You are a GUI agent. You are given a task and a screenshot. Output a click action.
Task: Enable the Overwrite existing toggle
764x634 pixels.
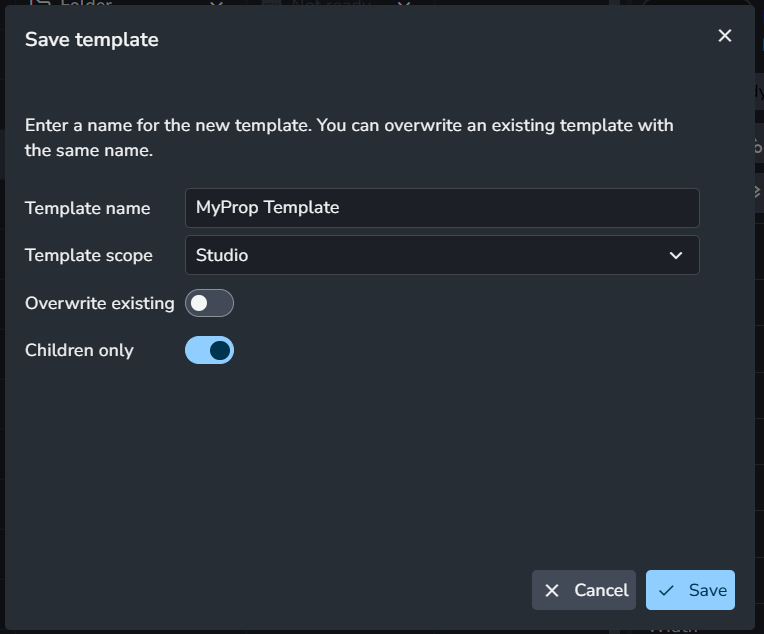[x=210, y=303]
